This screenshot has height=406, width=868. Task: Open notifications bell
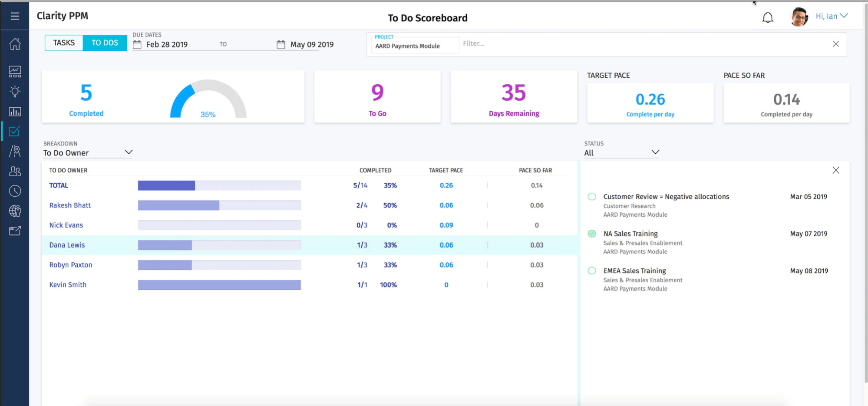pyautogui.click(x=768, y=17)
